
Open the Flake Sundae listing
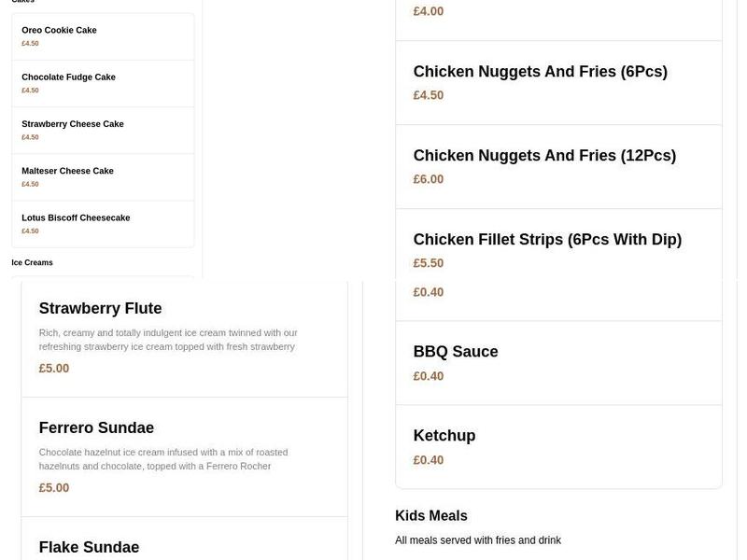click(88, 547)
